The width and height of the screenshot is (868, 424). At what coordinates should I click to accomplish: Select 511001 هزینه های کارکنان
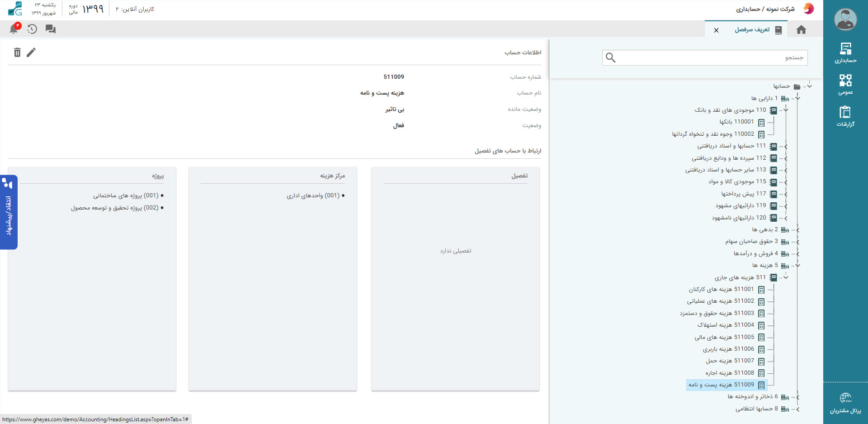722,289
